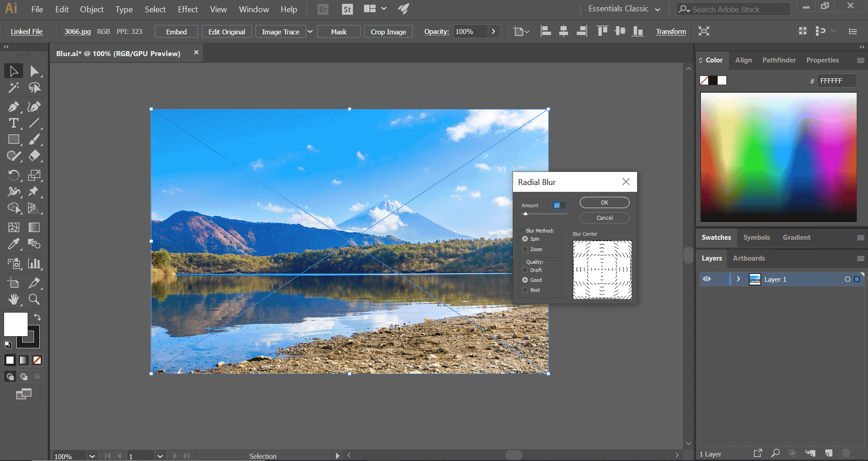The height and width of the screenshot is (461, 868).
Task: Switch to the Artboards tab
Action: pyautogui.click(x=748, y=258)
